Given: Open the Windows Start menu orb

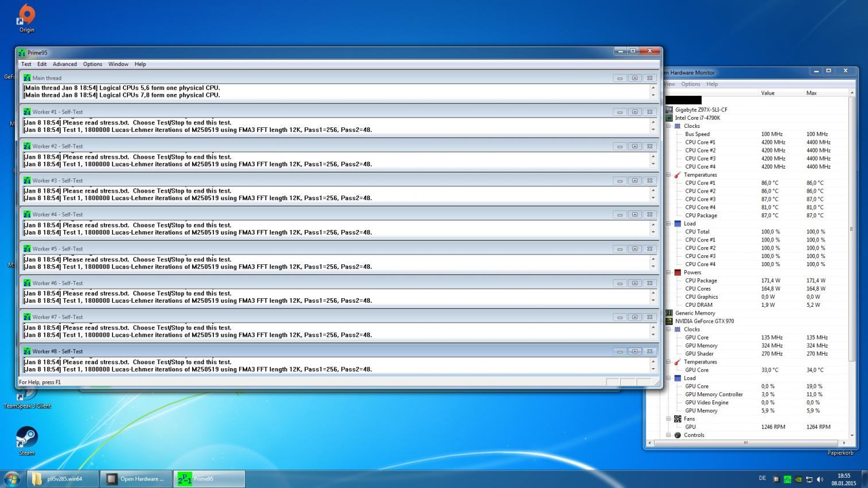Looking at the screenshot, I should pyautogui.click(x=12, y=478).
